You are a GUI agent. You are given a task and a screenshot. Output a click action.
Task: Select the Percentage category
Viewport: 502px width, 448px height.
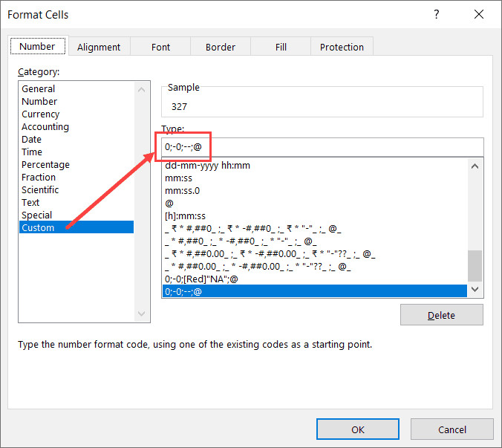pyautogui.click(x=45, y=165)
